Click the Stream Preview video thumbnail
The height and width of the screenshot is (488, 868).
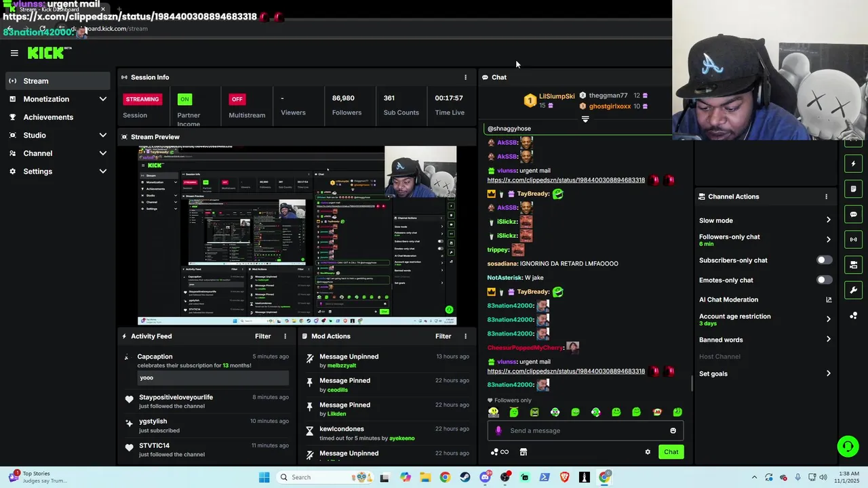coord(297,235)
